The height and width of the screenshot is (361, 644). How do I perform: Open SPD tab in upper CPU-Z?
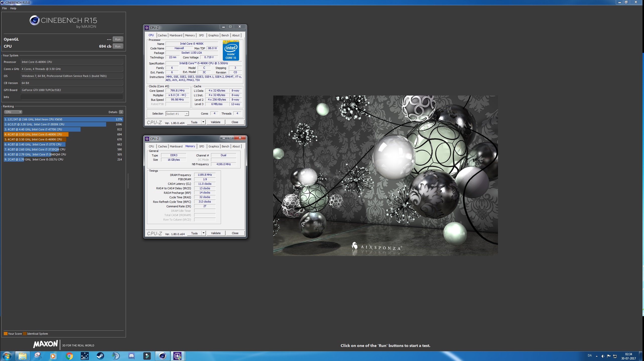coord(201,35)
